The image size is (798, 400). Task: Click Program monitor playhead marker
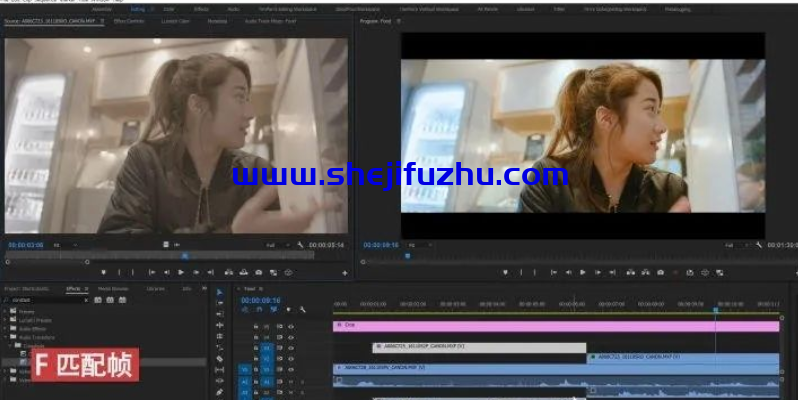pos(408,256)
